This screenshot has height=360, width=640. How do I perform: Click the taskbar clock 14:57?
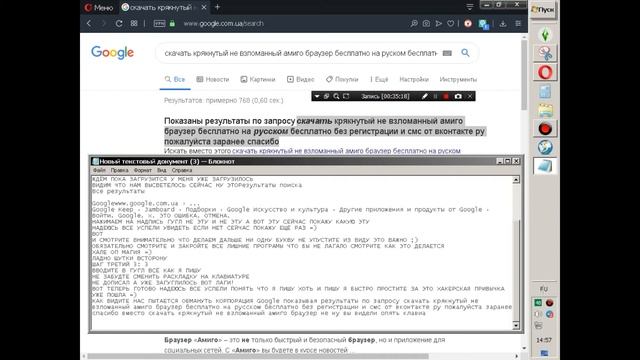point(544,340)
